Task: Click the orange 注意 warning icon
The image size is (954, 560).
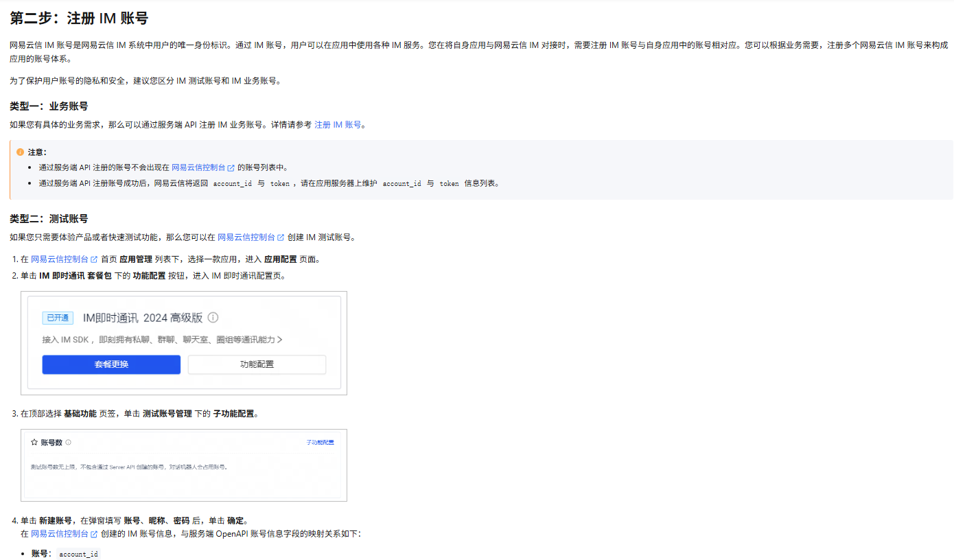Action: tap(20, 152)
